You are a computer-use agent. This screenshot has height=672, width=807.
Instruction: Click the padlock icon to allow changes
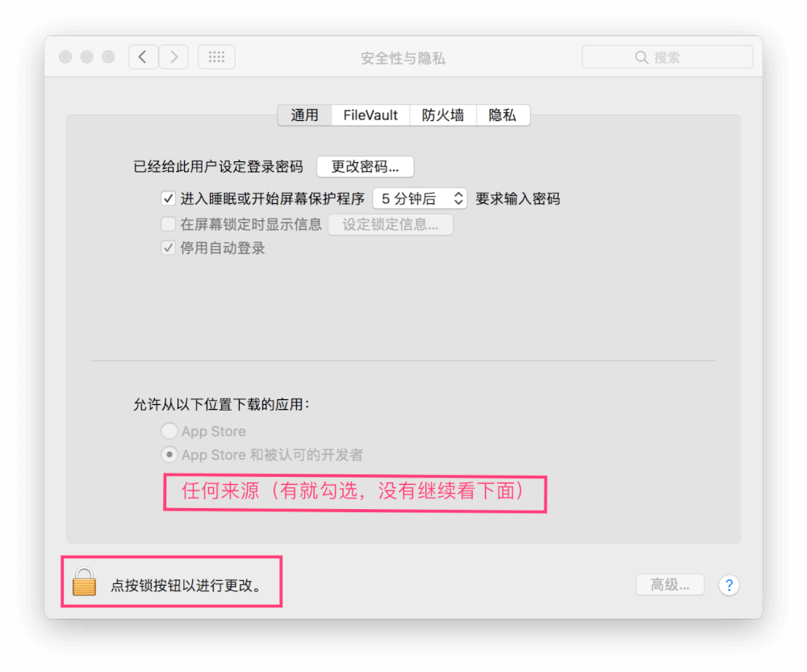(84, 584)
